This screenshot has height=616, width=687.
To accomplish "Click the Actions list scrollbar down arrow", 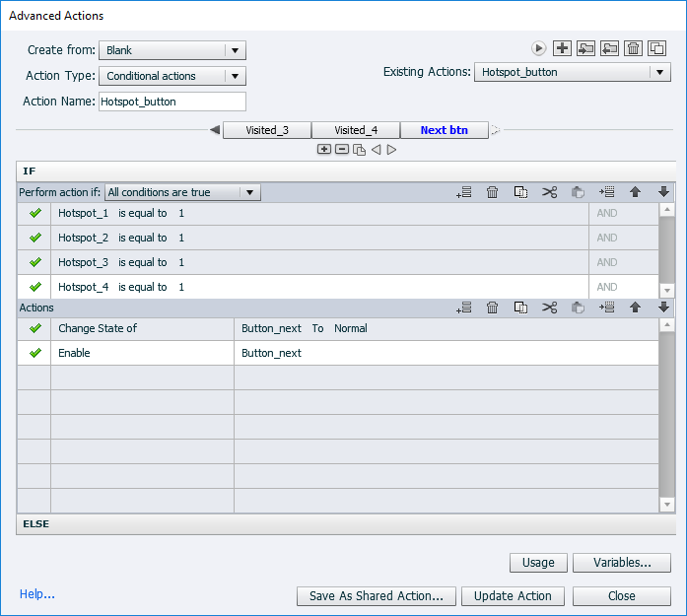I will point(667,505).
